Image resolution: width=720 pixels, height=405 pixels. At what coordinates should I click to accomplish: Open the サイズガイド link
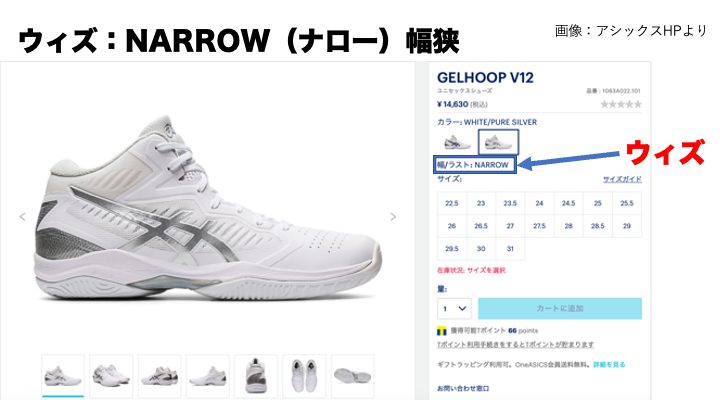[x=622, y=179]
